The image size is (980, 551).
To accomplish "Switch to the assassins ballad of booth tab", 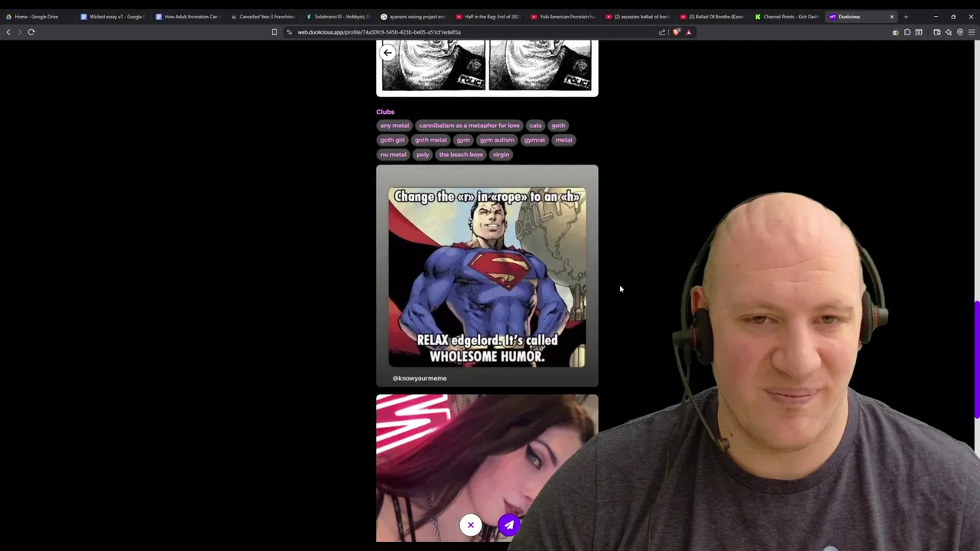I will [638, 17].
